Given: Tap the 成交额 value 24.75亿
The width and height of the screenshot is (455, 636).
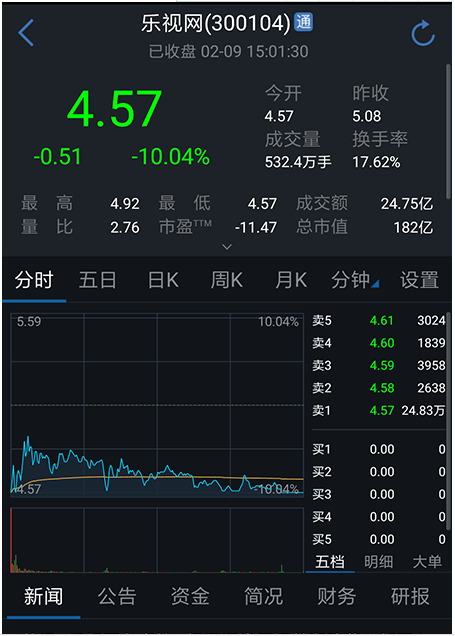Looking at the screenshot, I should coord(407,204).
